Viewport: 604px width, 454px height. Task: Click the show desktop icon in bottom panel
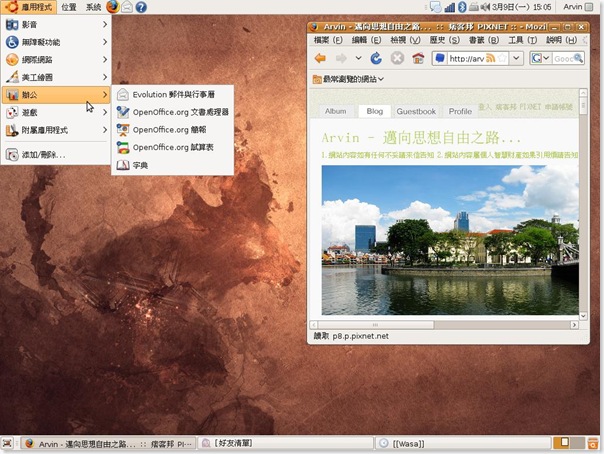point(7,443)
